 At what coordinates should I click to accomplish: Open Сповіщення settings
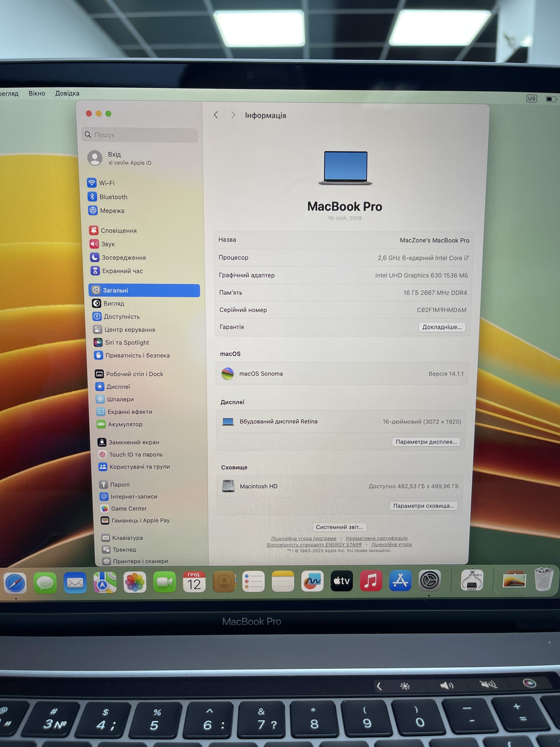point(113,231)
